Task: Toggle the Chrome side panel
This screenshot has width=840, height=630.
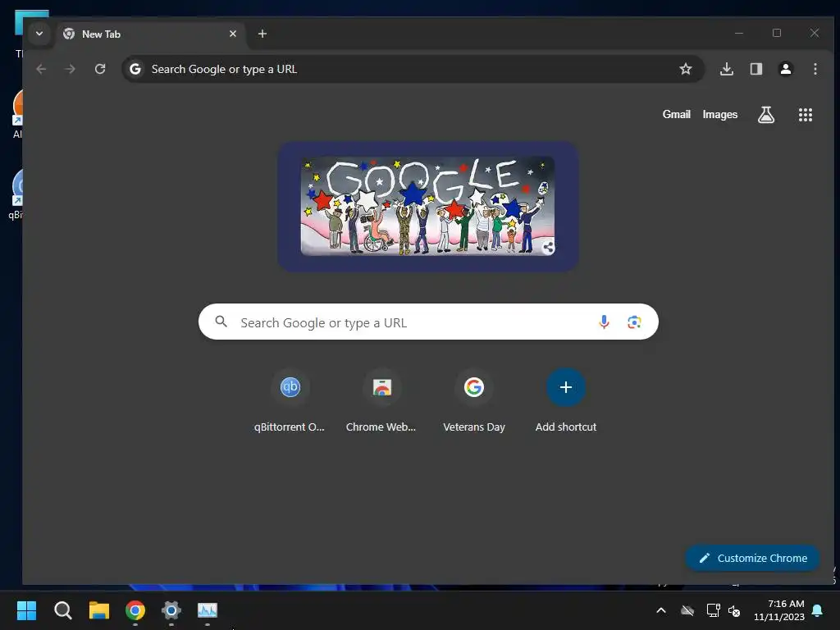Action: [x=756, y=69]
